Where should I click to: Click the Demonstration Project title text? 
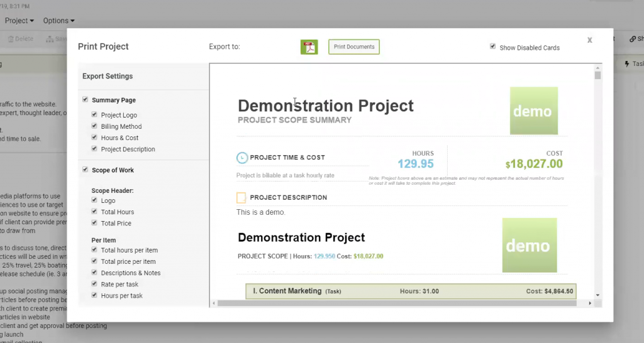coord(326,106)
